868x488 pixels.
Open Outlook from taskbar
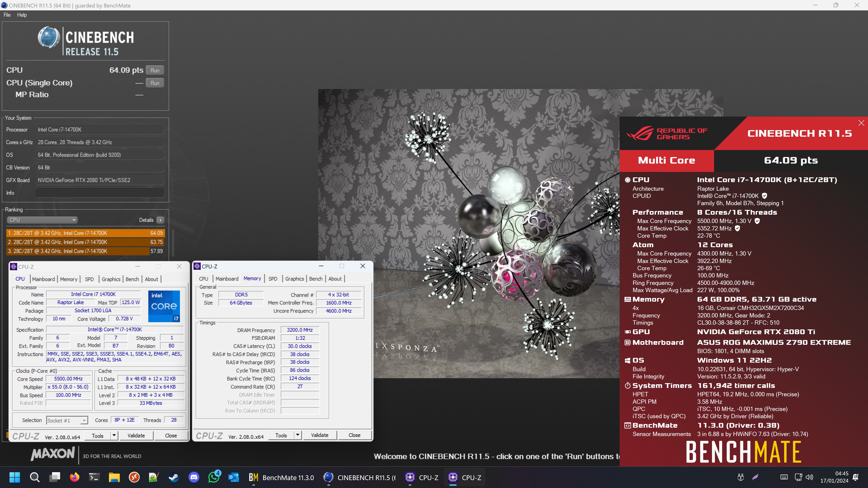(x=234, y=477)
